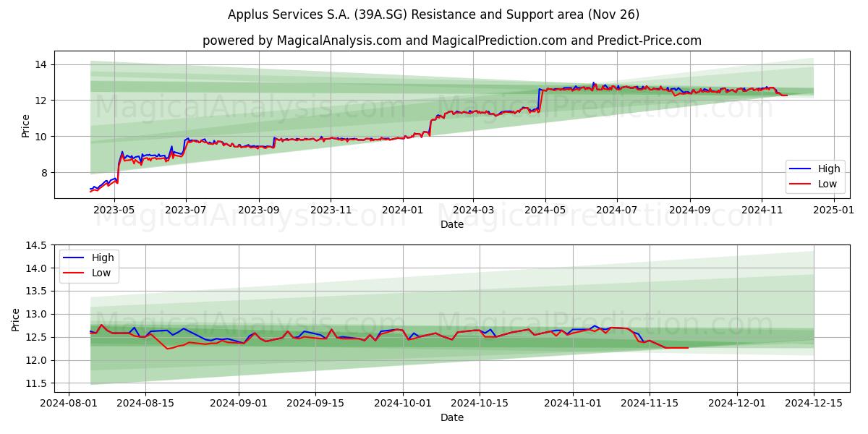Click top chart x-axis label '2024-03'
Screen dimensions: 868x434
pos(473,210)
